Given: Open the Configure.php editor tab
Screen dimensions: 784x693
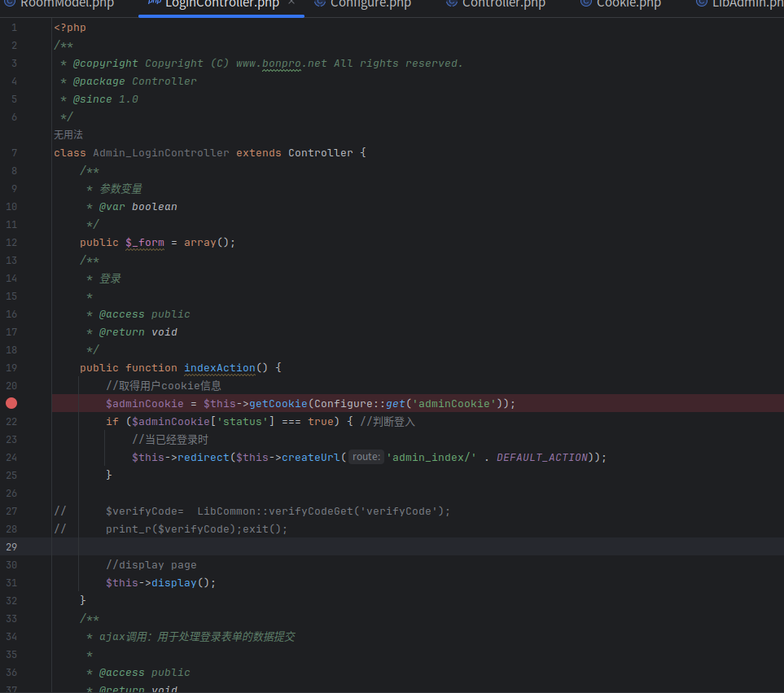Looking at the screenshot, I should tap(370, 4).
